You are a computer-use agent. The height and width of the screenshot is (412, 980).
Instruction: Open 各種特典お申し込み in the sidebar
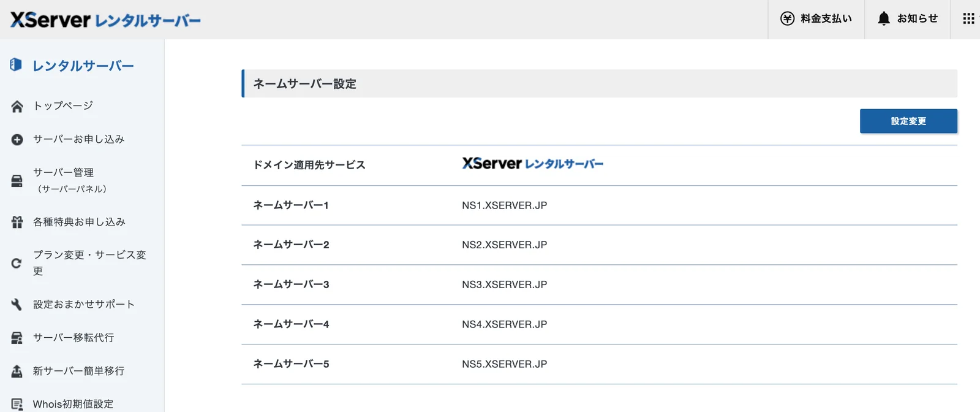[79, 222]
